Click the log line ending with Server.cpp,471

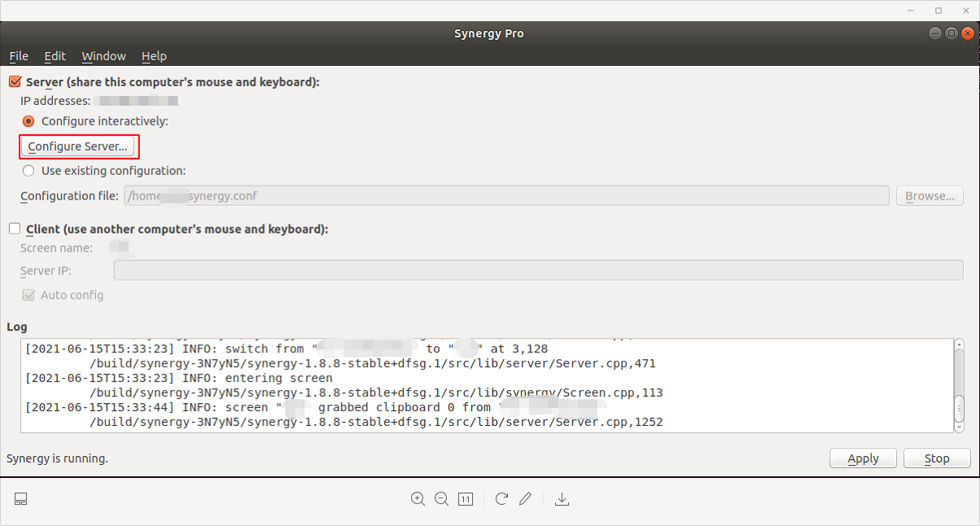(x=373, y=364)
